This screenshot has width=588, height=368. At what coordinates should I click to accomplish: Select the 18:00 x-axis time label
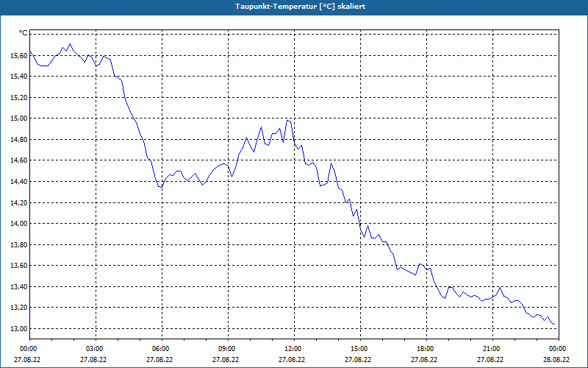point(425,349)
